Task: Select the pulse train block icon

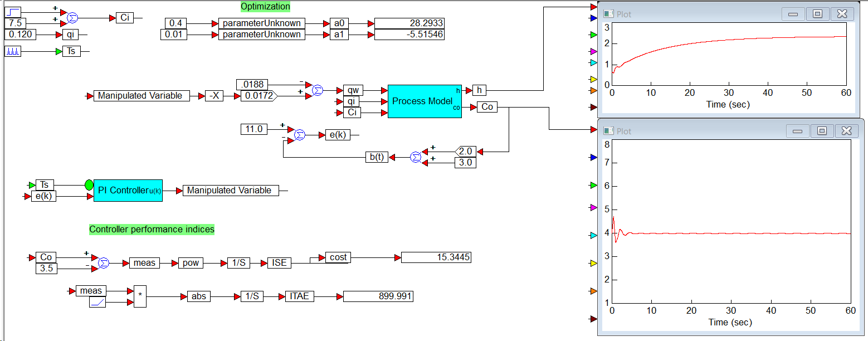Action: 12,51
